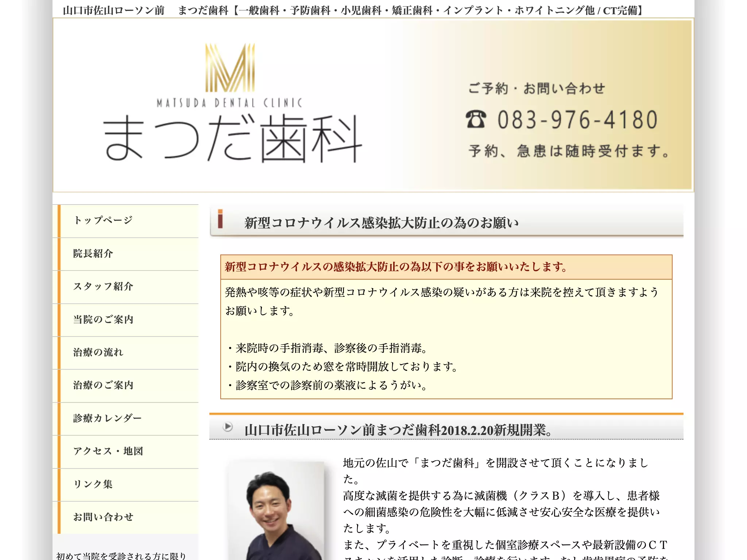Select 当院のご案内 in the sidebar
747x560 pixels.
coord(125,320)
